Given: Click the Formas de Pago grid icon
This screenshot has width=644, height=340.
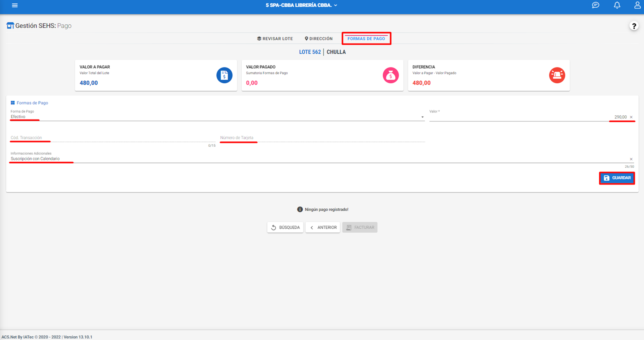Looking at the screenshot, I should 13,103.
